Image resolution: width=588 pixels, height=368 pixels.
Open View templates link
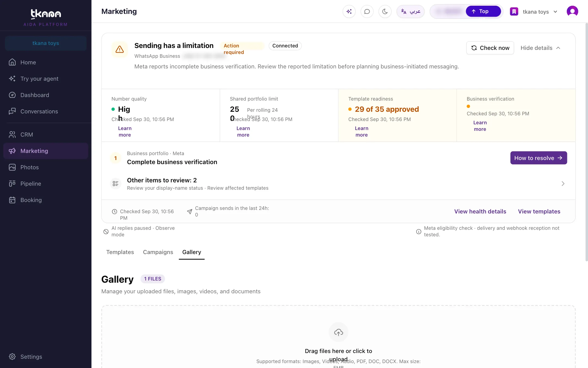(x=539, y=212)
